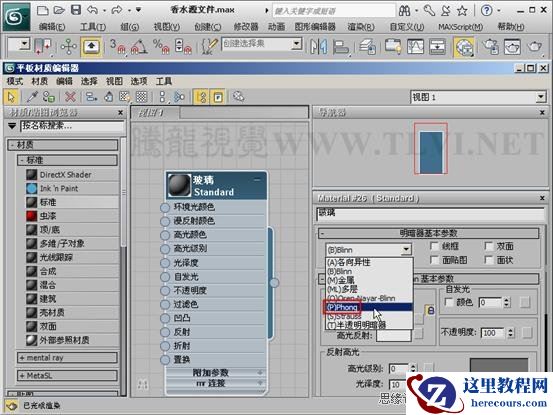Click the align tool icon
This screenshot has width=553, height=415.
340,47
